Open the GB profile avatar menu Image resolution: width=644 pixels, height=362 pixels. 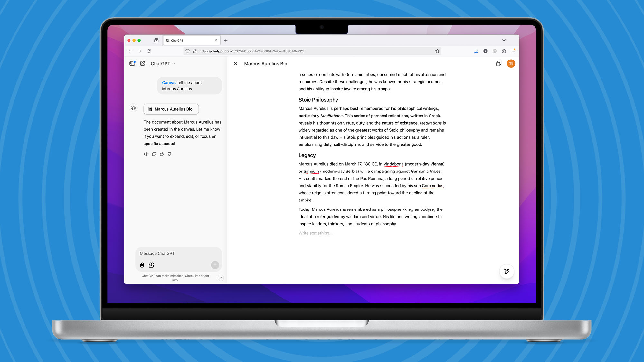point(511,63)
